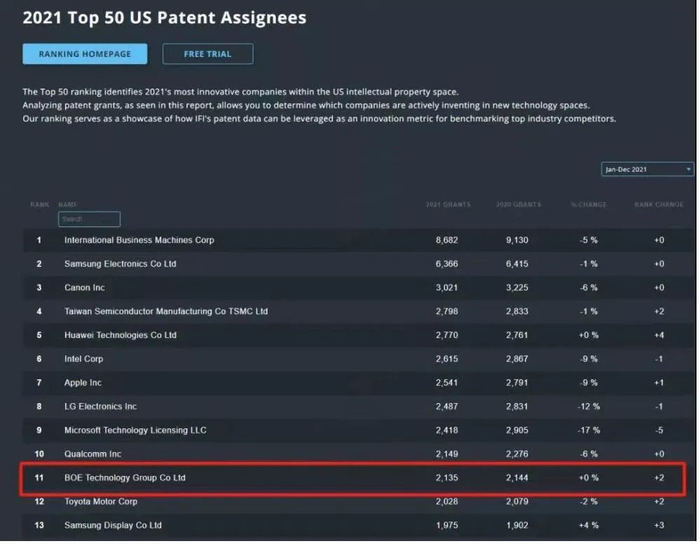Sort by the Name column header

click(x=68, y=204)
